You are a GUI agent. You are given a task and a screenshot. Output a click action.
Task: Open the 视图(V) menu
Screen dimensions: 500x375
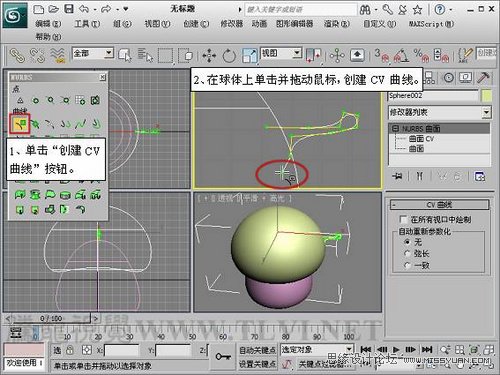coord(157,24)
